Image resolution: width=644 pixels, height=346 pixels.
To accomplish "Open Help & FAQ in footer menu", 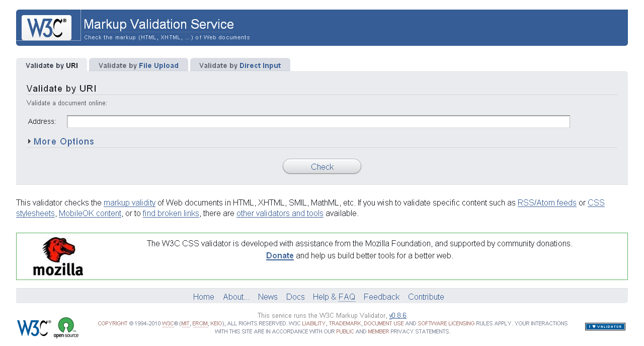I will point(334,297).
